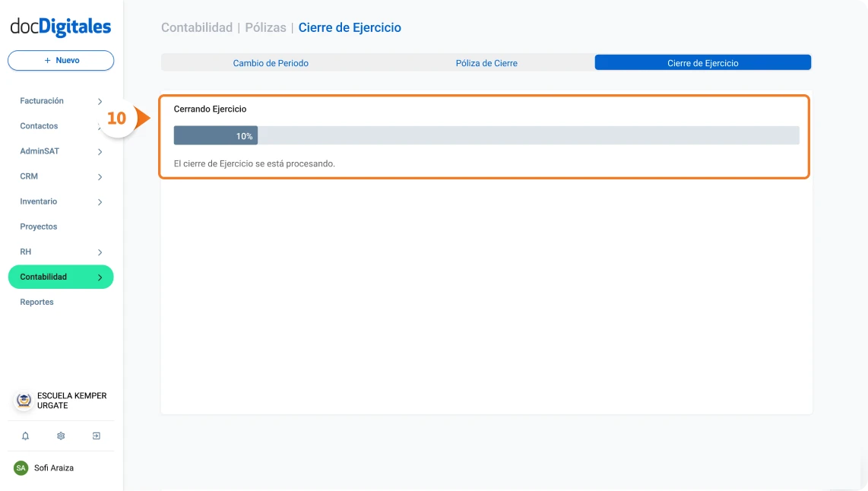
Task: Click the 10% progress bar
Action: click(486, 136)
